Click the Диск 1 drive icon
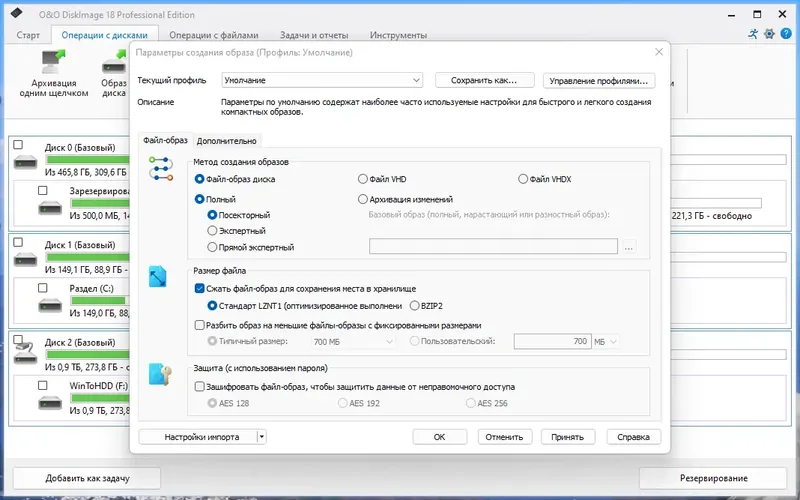Screen dimensions: 800x500 [x=26, y=260]
